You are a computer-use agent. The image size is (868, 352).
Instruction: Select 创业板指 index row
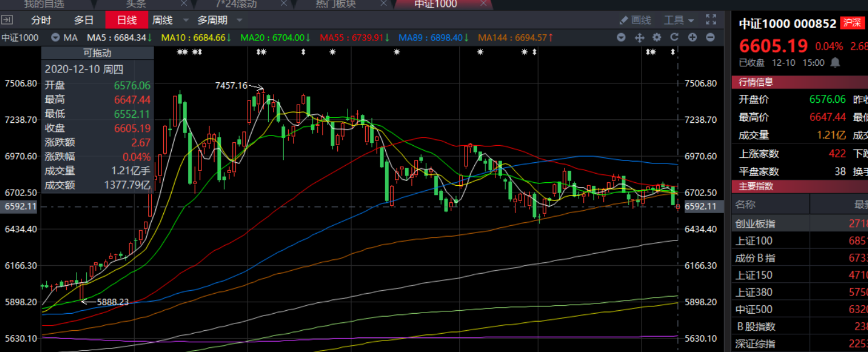tap(800, 223)
